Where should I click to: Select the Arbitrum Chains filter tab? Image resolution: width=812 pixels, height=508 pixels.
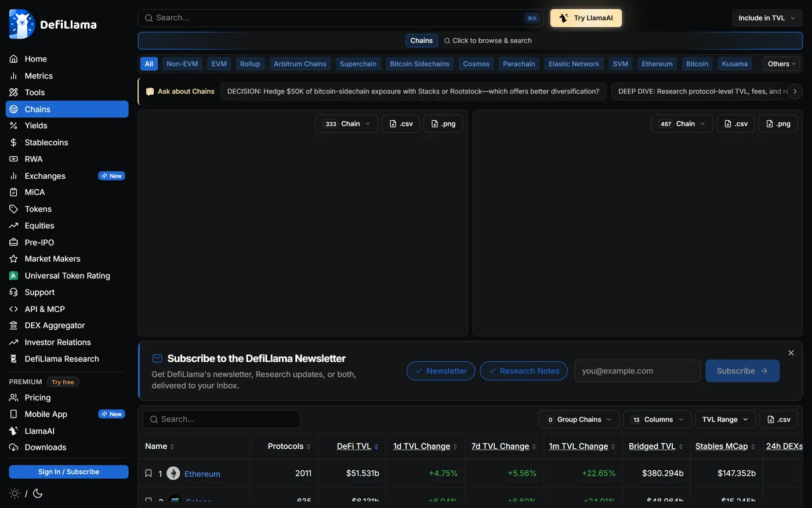point(300,64)
